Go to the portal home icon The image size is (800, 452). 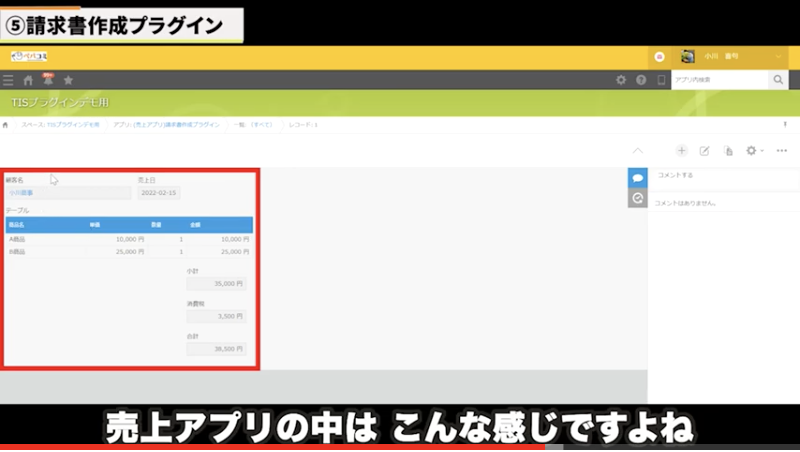[x=28, y=80]
